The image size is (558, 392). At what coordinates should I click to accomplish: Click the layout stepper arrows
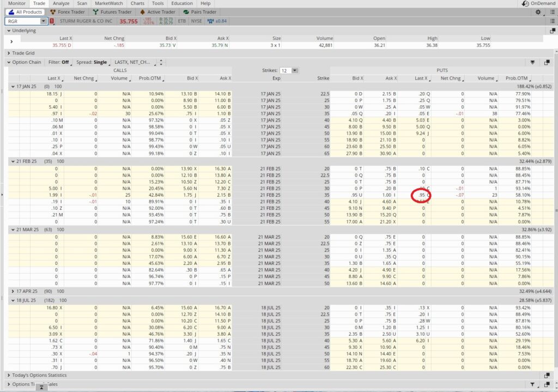pyautogui.click(x=161, y=62)
